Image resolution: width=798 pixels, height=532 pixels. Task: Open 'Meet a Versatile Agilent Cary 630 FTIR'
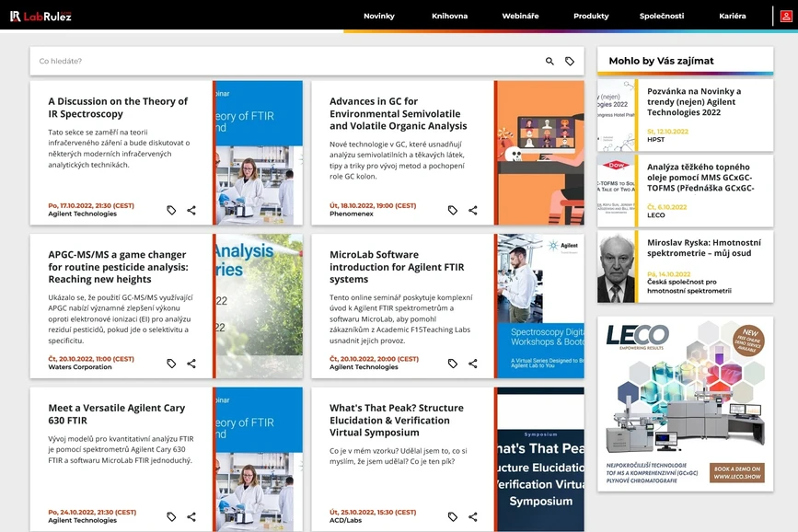point(117,414)
